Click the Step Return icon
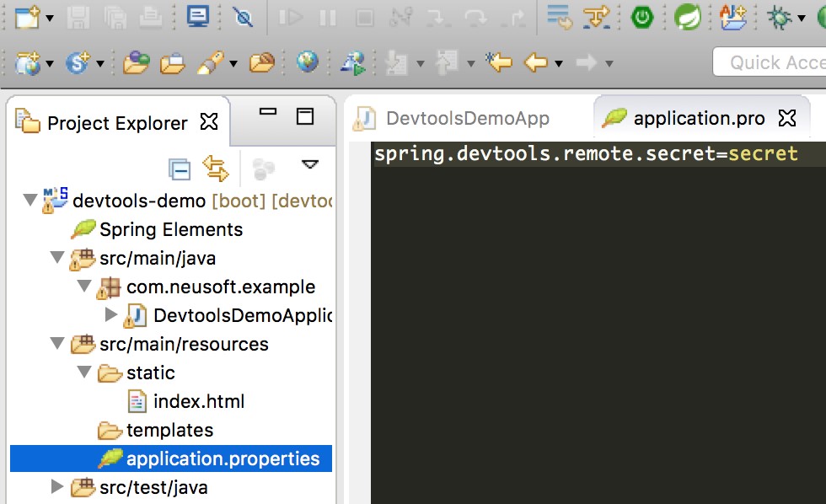Viewport: 826px width, 504px height. tap(513, 18)
